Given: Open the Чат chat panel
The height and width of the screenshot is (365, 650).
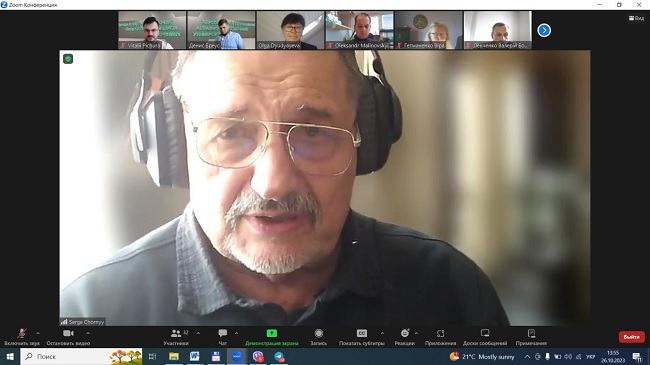Looking at the screenshot, I should [223, 337].
